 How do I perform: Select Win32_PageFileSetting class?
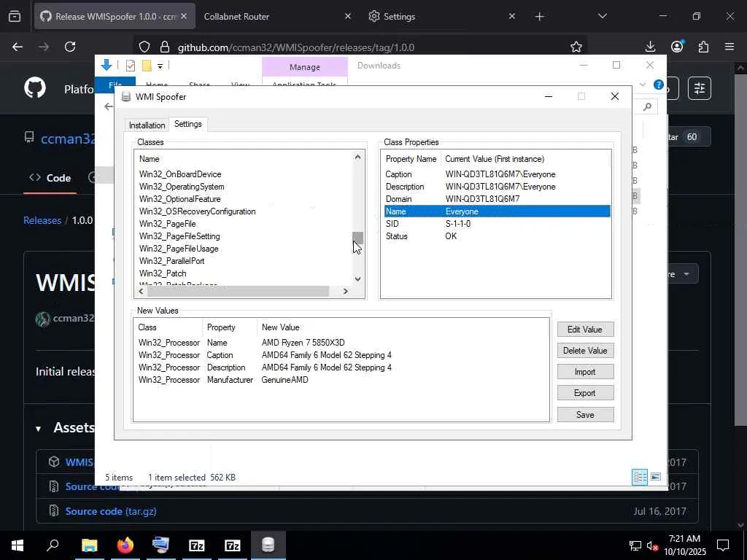(179, 236)
